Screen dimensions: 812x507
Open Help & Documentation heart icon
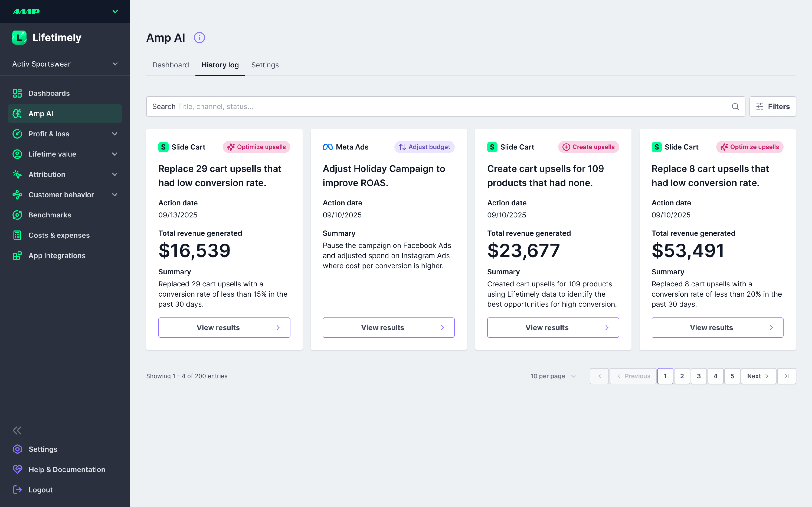pyautogui.click(x=17, y=469)
